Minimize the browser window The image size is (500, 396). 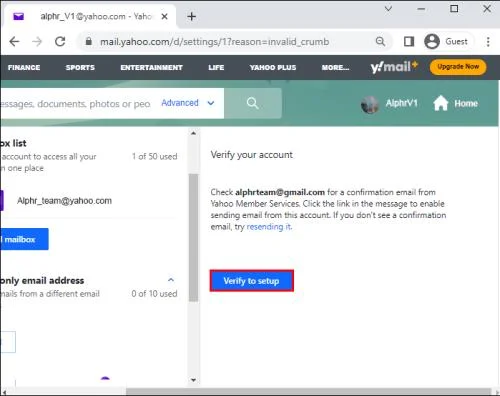421,9
